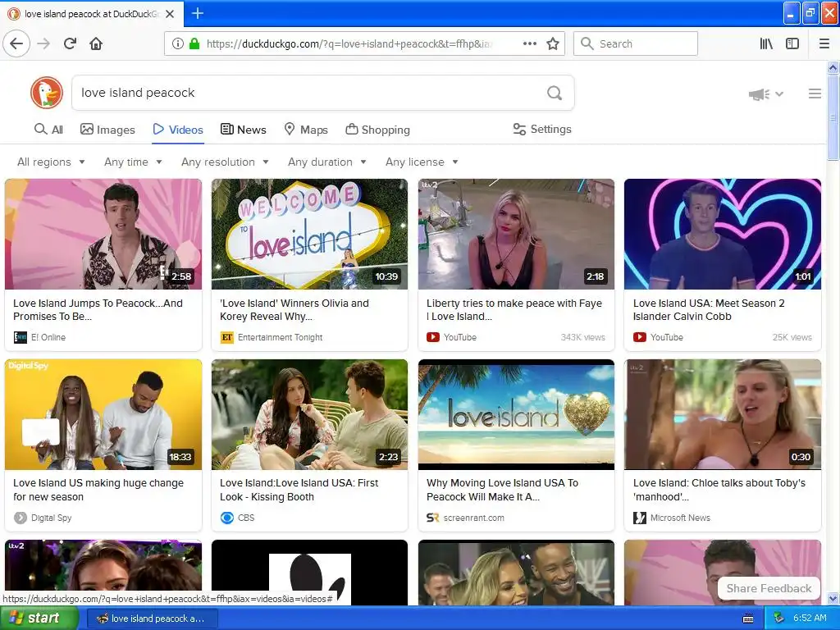Viewport: 840px width, 630px height.
Task: Open the page actions three-dot menu
Action: 529,44
